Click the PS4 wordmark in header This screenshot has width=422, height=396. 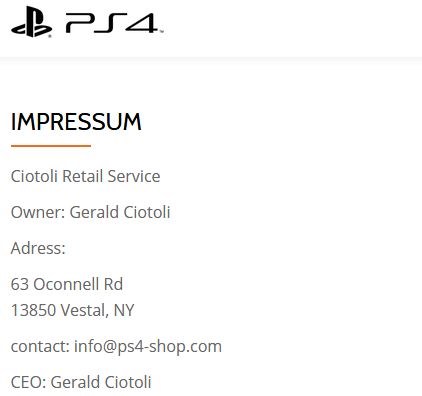pos(112,23)
